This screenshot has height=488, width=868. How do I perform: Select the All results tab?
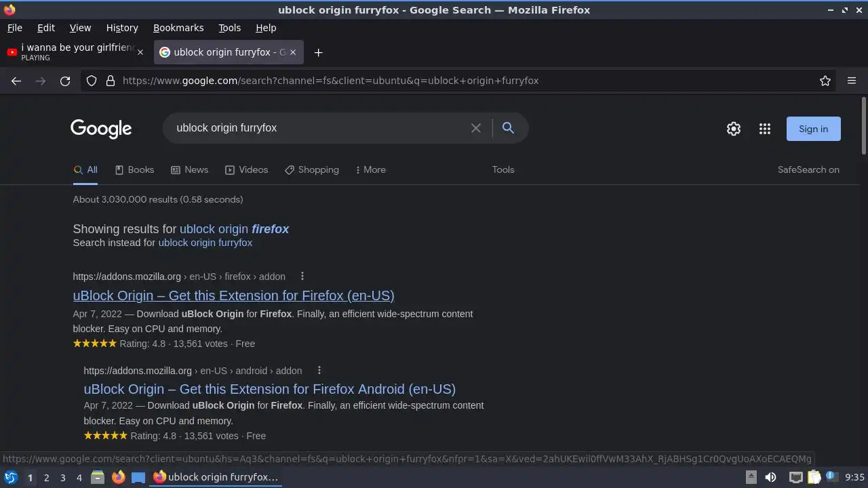[x=85, y=170]
